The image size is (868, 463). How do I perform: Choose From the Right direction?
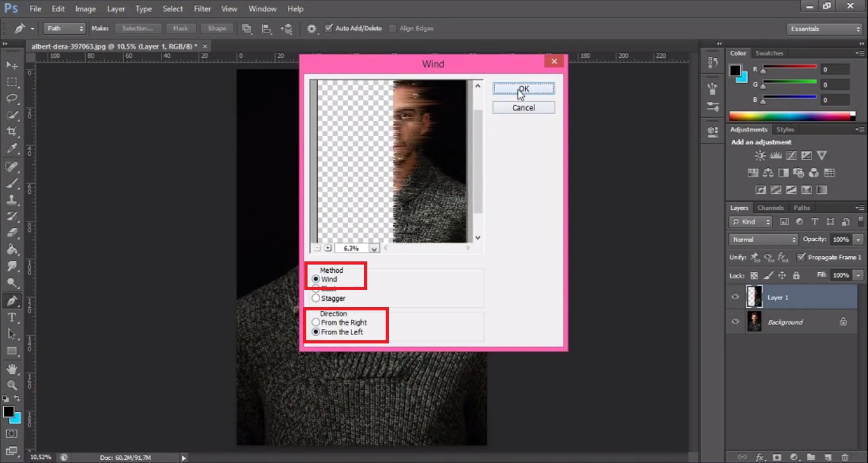[x=316, y=322]
